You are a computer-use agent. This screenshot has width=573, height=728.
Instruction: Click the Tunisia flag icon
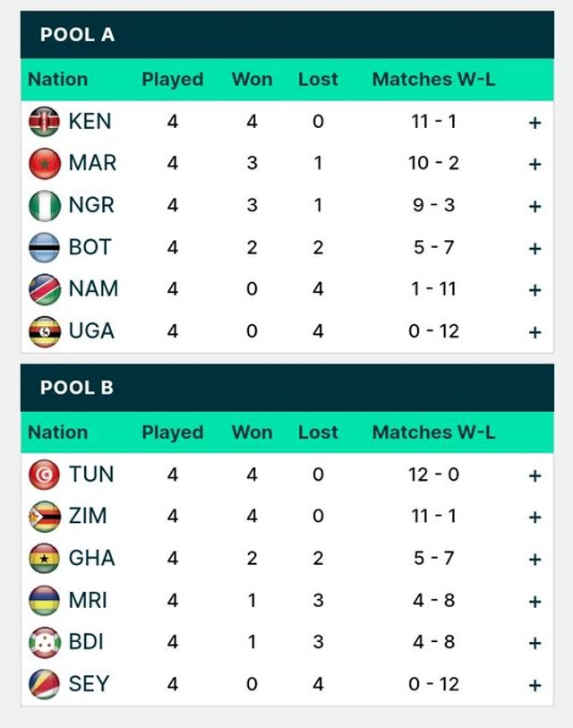[x=44, y=475]
